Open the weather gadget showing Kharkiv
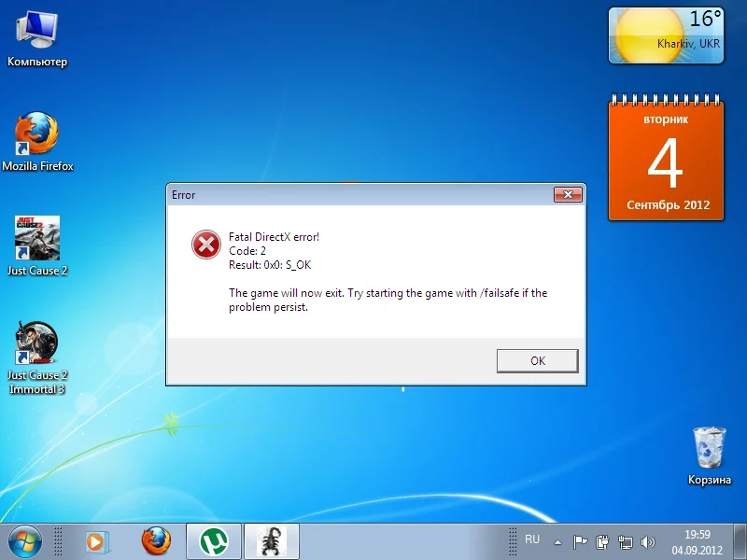The image size is (747, 560). point(666,35)
